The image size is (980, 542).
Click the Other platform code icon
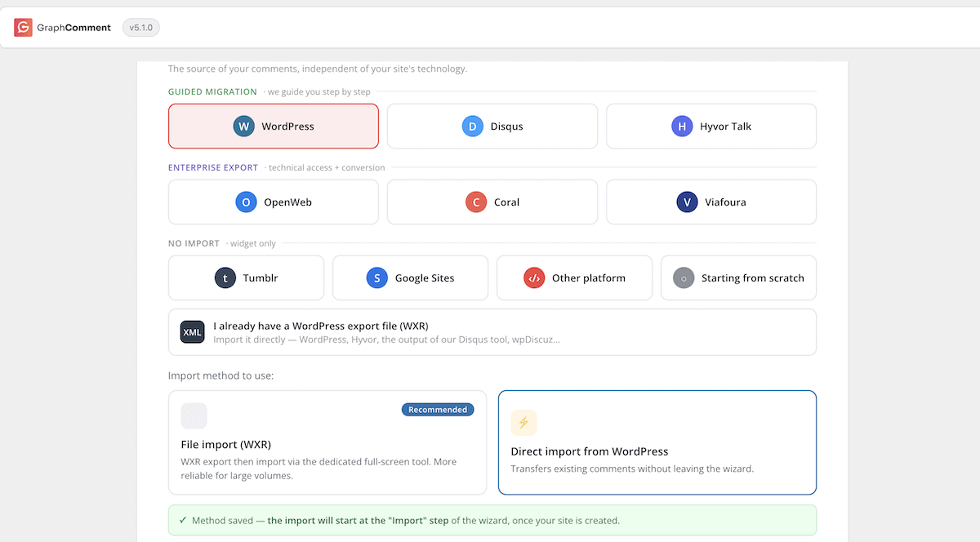click(x=533, y=278)
